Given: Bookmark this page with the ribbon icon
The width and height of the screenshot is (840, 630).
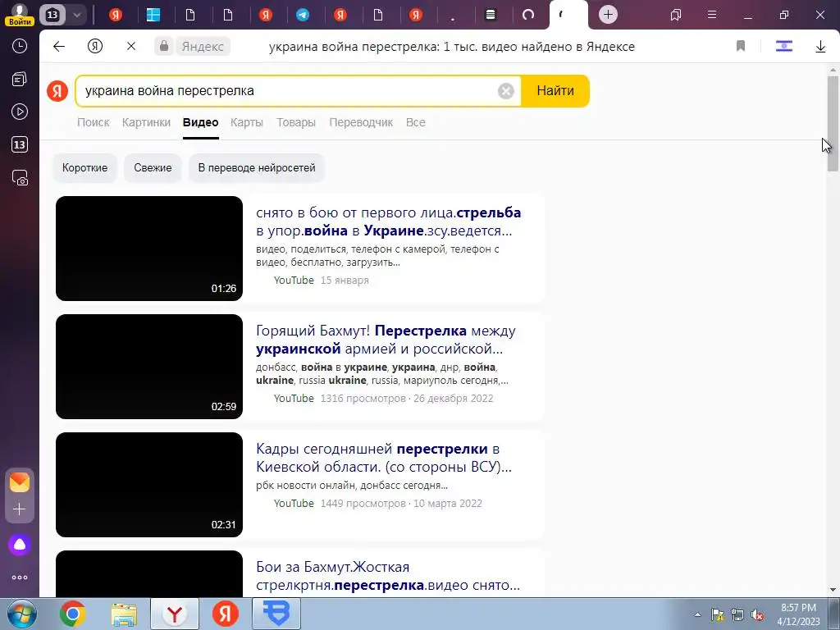Looking at the screenshot, I should pyautogui.click(x=741, y=46).
